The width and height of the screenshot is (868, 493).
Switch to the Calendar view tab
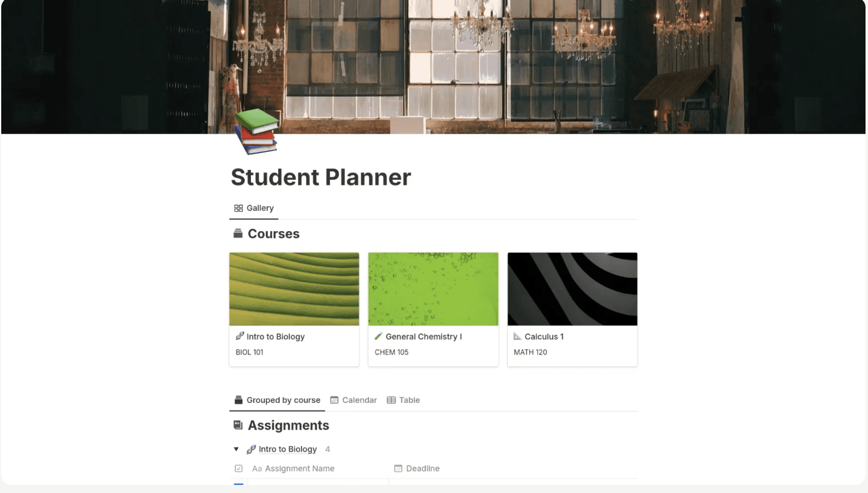pos(354,400)
